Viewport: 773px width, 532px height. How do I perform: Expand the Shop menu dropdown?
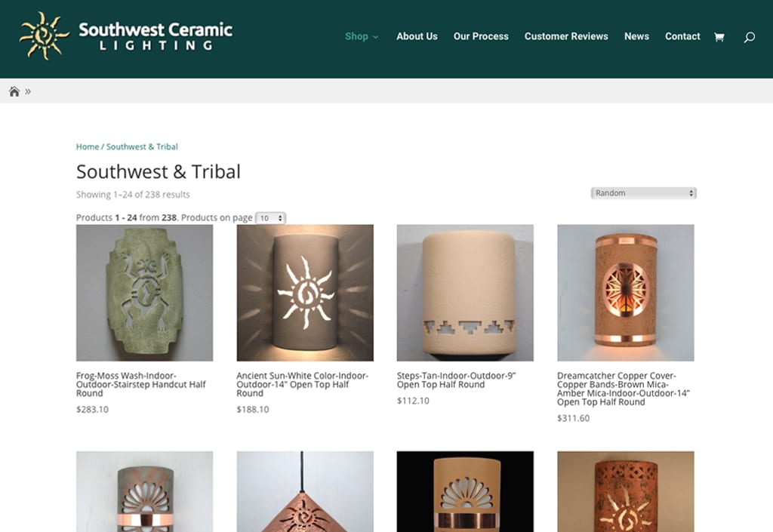click(362, 36)
